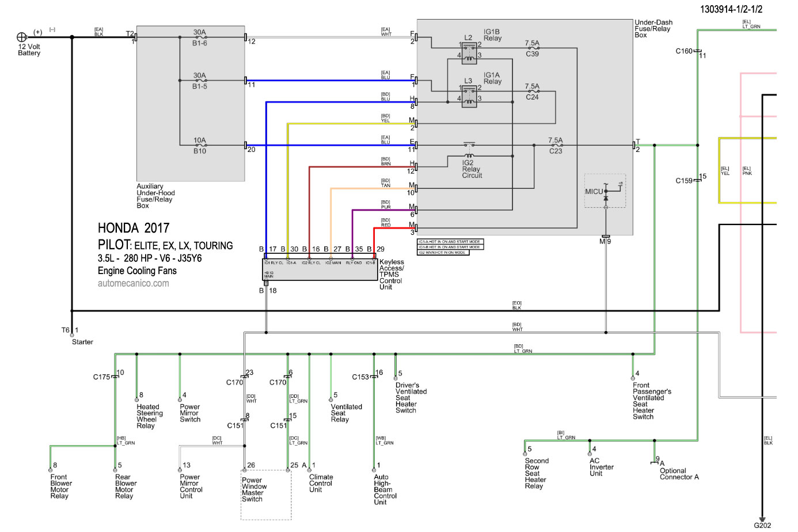Select the 7.5A C39 fuse symbol
This screenshot has width=798, height=532.
click(x=533, y=48)
